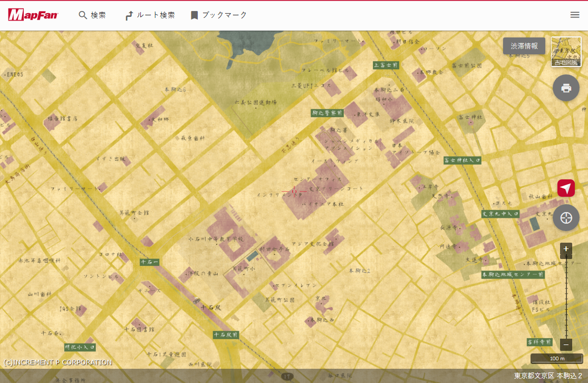Click the ENEOS map label
The width and height of the screenshot is (588, 383).
(14, 75)
